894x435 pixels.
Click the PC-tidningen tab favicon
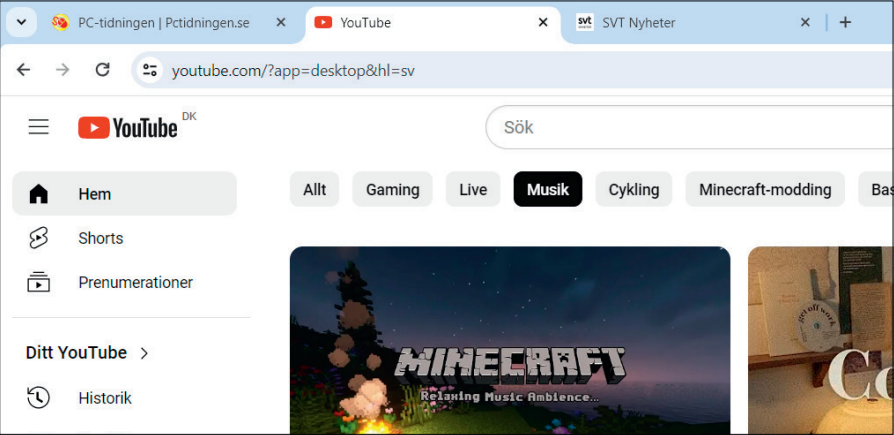(x=60, y=23)
